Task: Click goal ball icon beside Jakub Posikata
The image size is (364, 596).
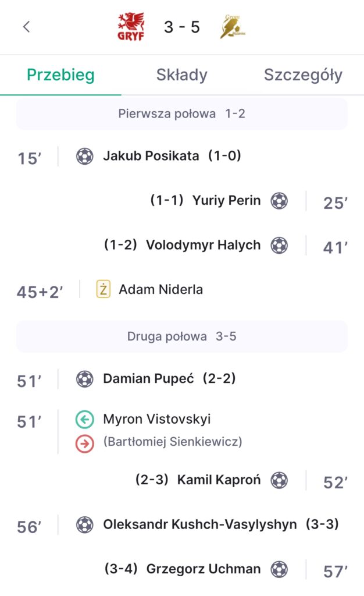Action: tap(85, 156)
